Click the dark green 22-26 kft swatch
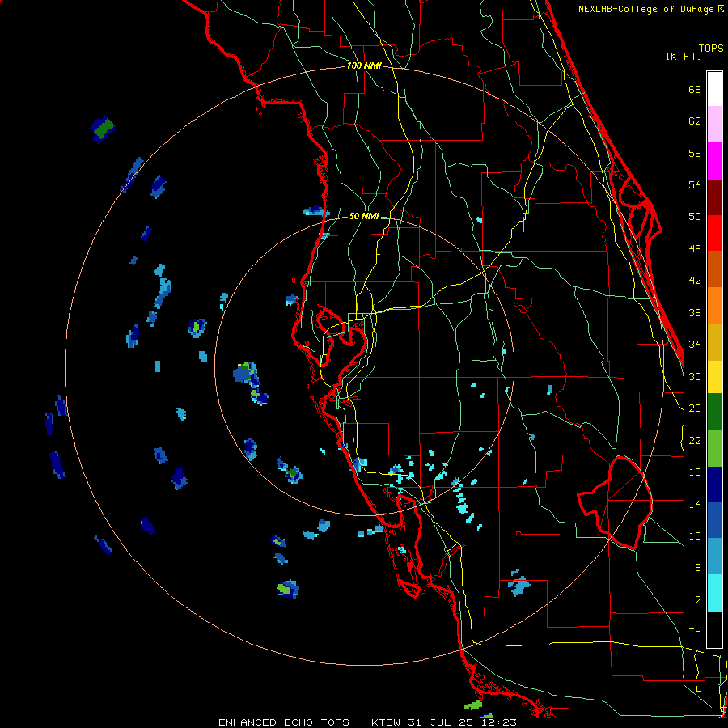728x728 pixels. pos(714,412)
